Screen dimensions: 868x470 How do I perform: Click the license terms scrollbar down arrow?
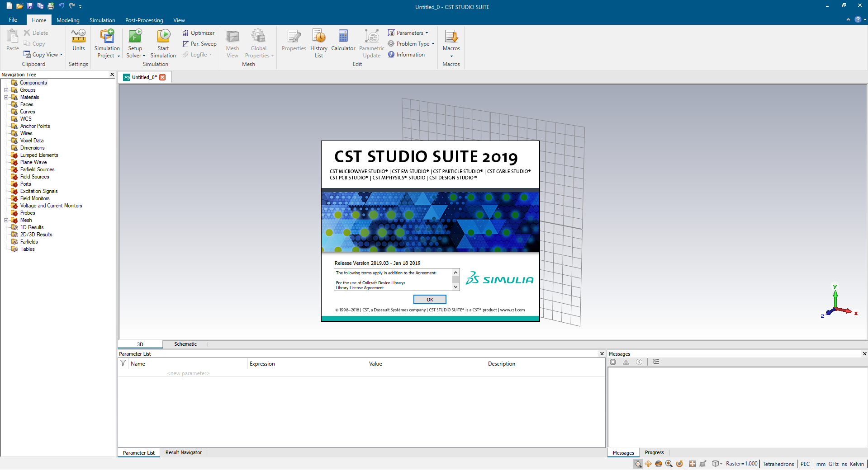pyautogui.click(x=455, y=287)
